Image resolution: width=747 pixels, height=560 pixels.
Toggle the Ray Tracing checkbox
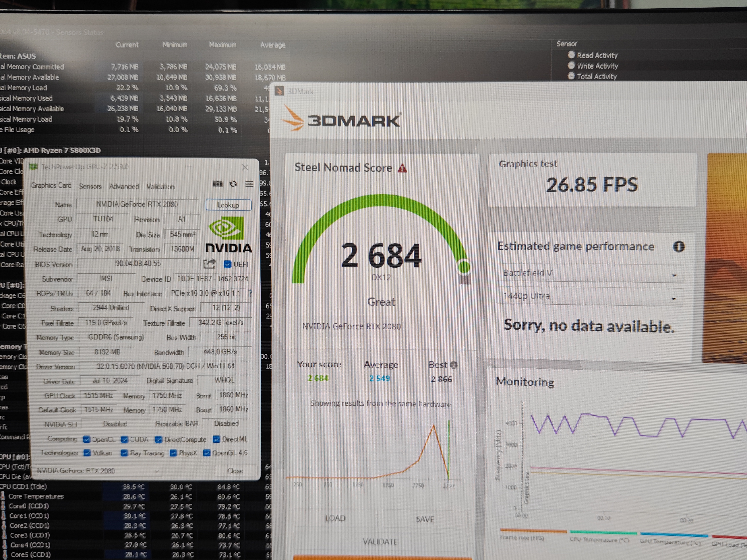pos(124,453)
